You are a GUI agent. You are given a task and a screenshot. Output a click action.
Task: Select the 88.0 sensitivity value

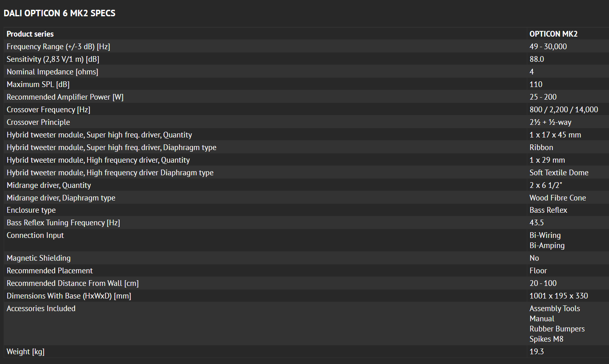(x=537, y=59)
